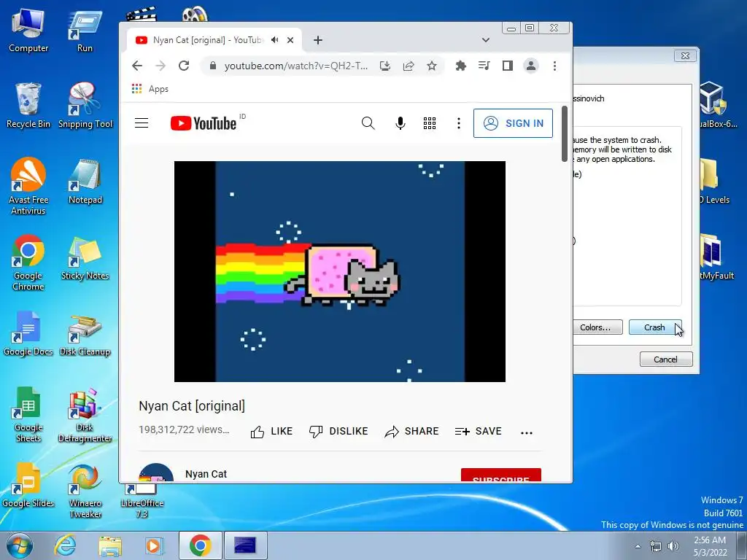Viewport: 747px width, 560px height.
Task: Open the Apps bookmarks shortcut
Action: (150, 89)
